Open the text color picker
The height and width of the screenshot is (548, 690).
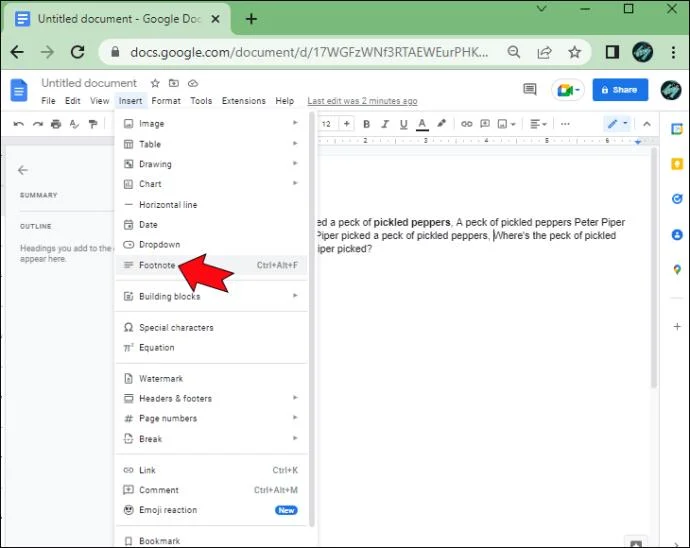pos(422,125)
